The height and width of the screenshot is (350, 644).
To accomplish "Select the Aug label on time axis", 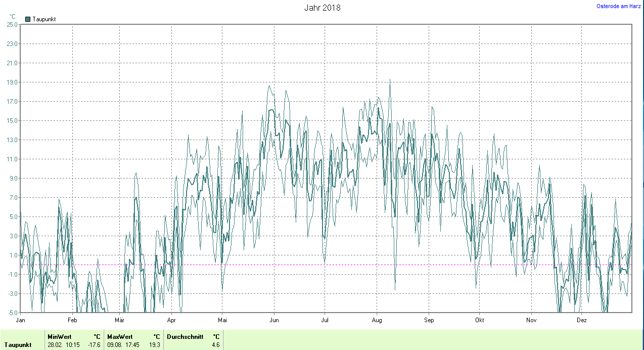I will [x=377, y=320].
